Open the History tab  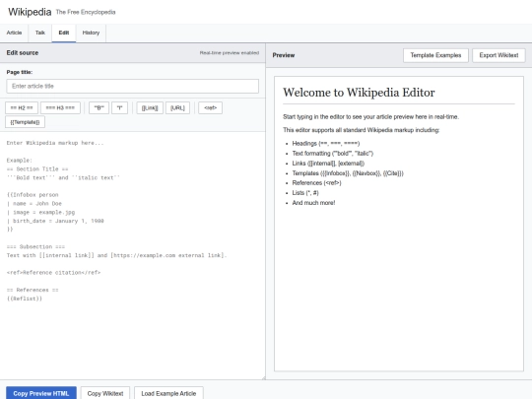tap(91, 33)
